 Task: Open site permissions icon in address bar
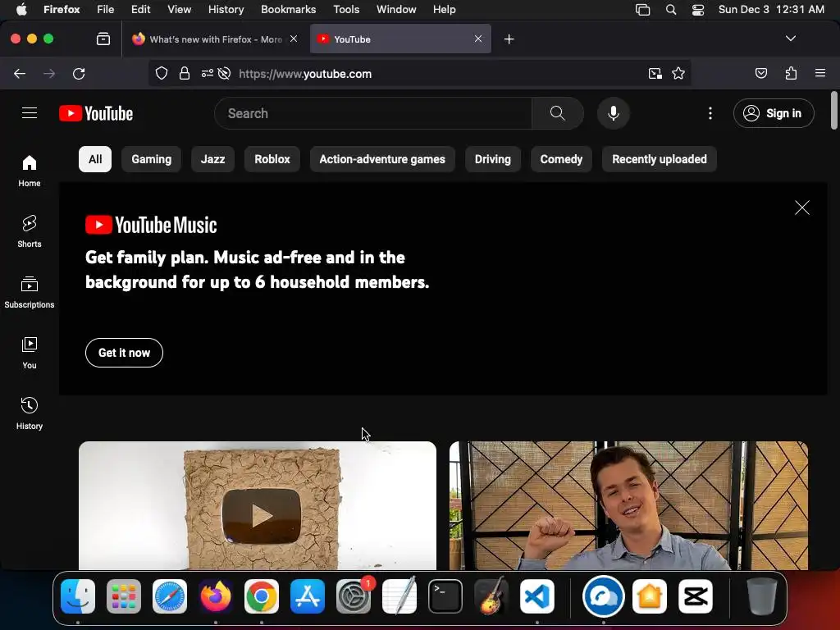[x=208, y=73]
